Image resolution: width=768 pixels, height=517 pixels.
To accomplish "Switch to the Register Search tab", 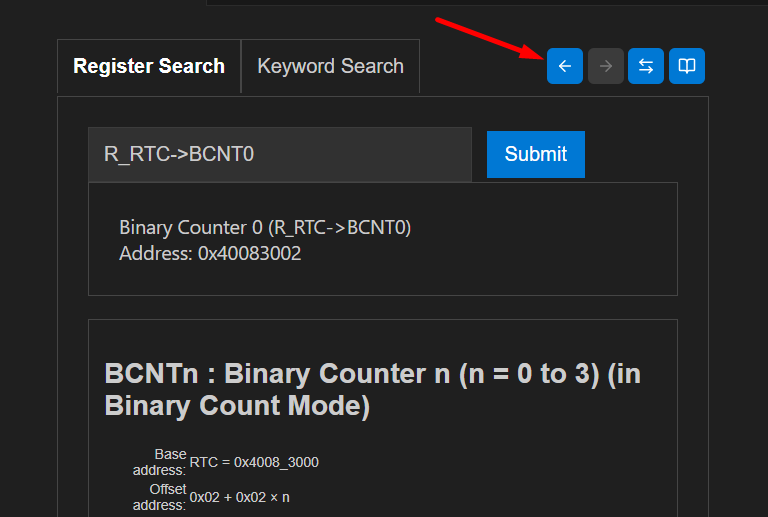I will click(x=149, y=67).
